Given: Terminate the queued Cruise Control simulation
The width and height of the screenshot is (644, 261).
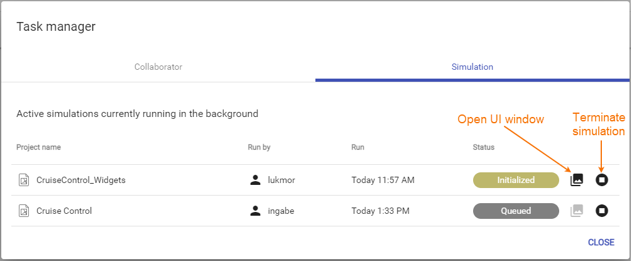Looking at the screenshot, I should tap(602, 211).
